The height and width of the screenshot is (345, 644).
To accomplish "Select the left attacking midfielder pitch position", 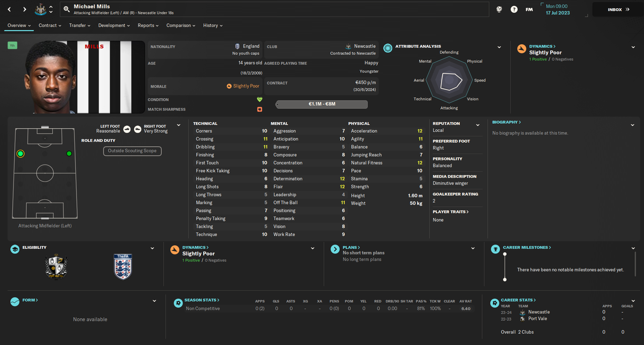I will point(20,153).
